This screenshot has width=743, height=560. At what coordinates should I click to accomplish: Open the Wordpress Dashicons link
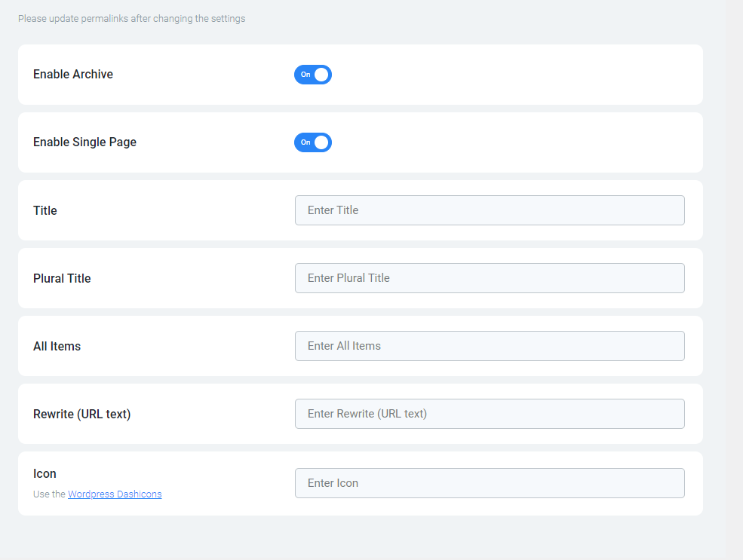point(115,494)
